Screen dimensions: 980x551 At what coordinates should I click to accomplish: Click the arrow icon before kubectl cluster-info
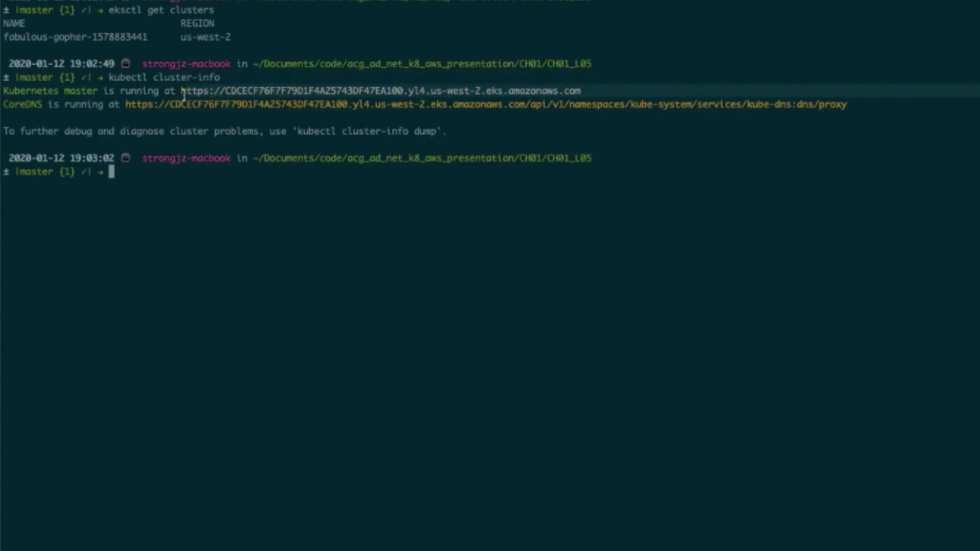tap(100, 78)
